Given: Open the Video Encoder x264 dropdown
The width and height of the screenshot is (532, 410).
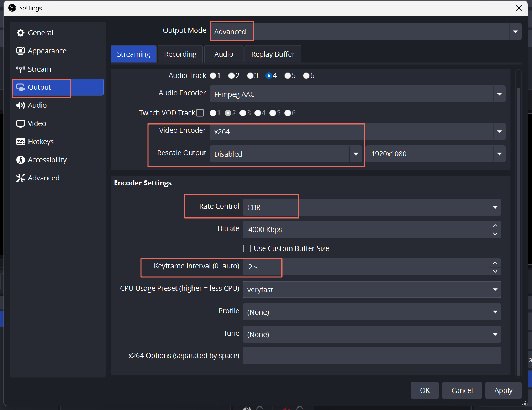Looking at the screenshot, I should click(x=358, y=131).
